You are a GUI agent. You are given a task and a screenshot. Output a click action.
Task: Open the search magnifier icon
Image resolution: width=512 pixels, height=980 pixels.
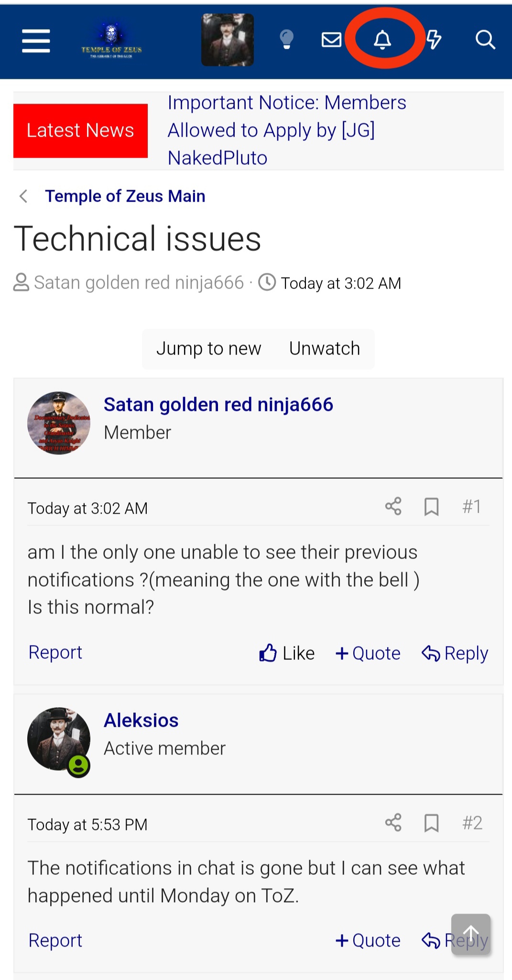[485, 40]
